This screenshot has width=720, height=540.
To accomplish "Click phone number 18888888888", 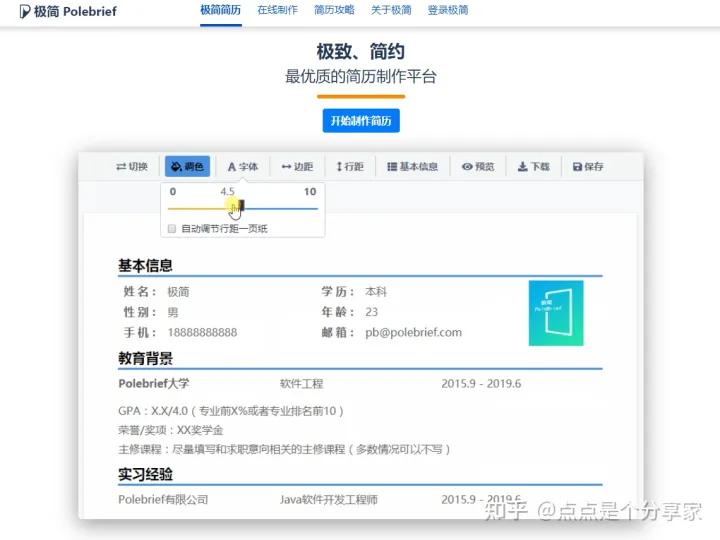I will pyautogui.click(x=202, y=332).
